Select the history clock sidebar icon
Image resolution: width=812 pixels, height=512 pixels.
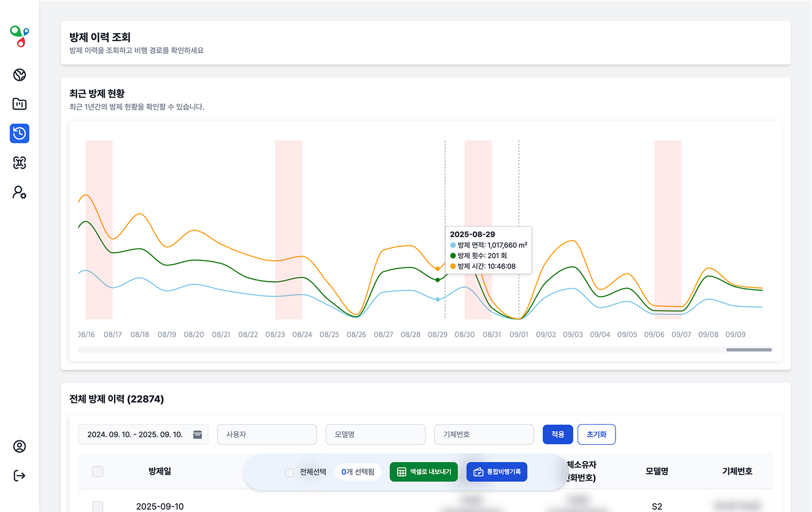[x=20, y=133]
